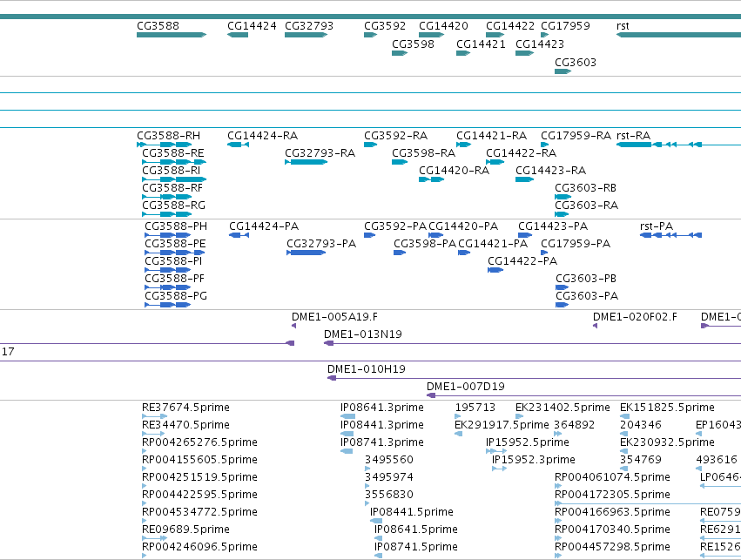Select EST RE34470.5prime
Image resolution: width=741 pixels, height=560 pixels.
[153, 434]
